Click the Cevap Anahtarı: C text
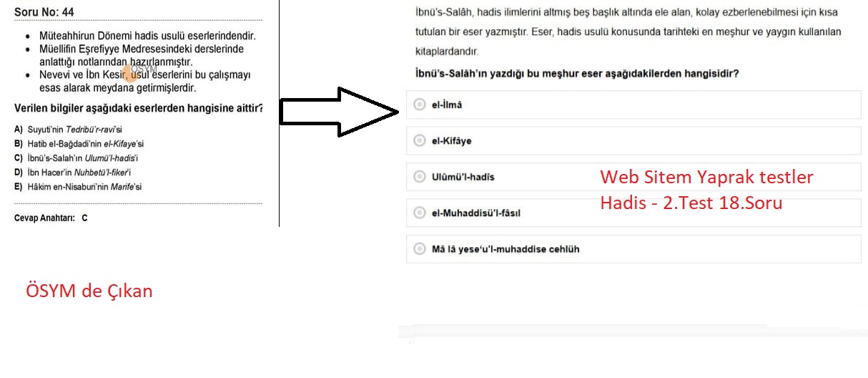 coord(51,218)
